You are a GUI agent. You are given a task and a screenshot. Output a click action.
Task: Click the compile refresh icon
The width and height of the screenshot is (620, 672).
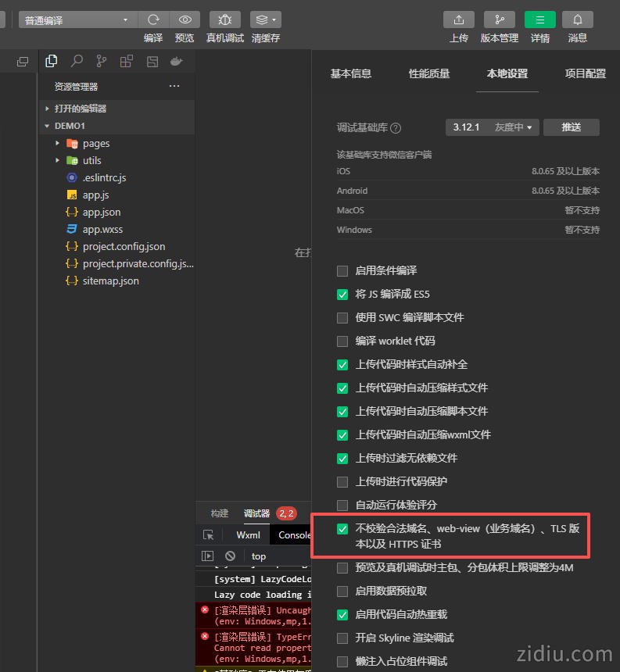pos(153,20)
